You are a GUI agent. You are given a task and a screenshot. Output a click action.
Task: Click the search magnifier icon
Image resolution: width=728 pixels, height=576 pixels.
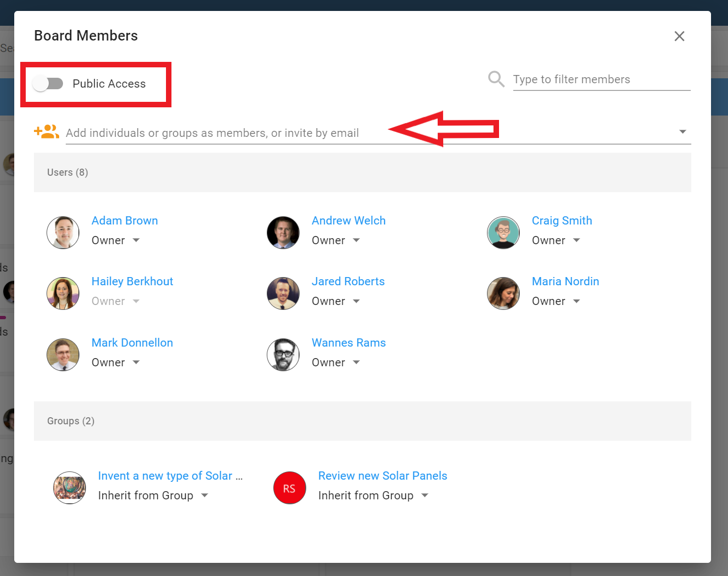496,79
